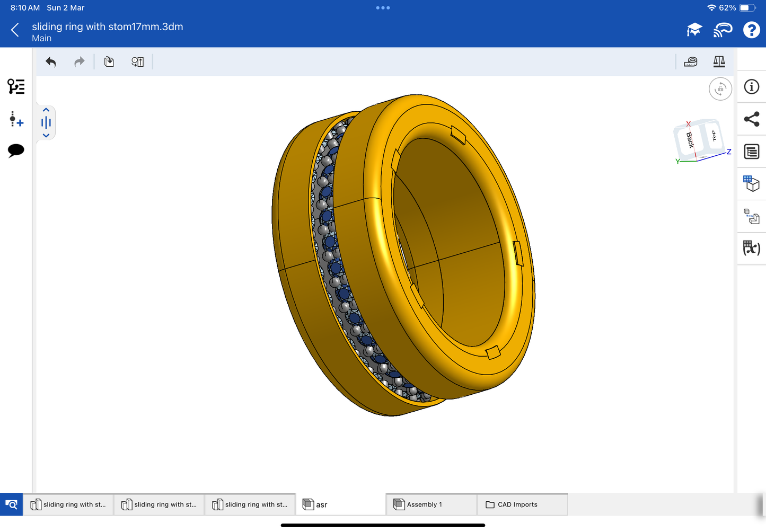The height and width of the screenshot is (532, 766).
Task: Open the Learning Center graduation cap
Action: [x=694, y=30]
